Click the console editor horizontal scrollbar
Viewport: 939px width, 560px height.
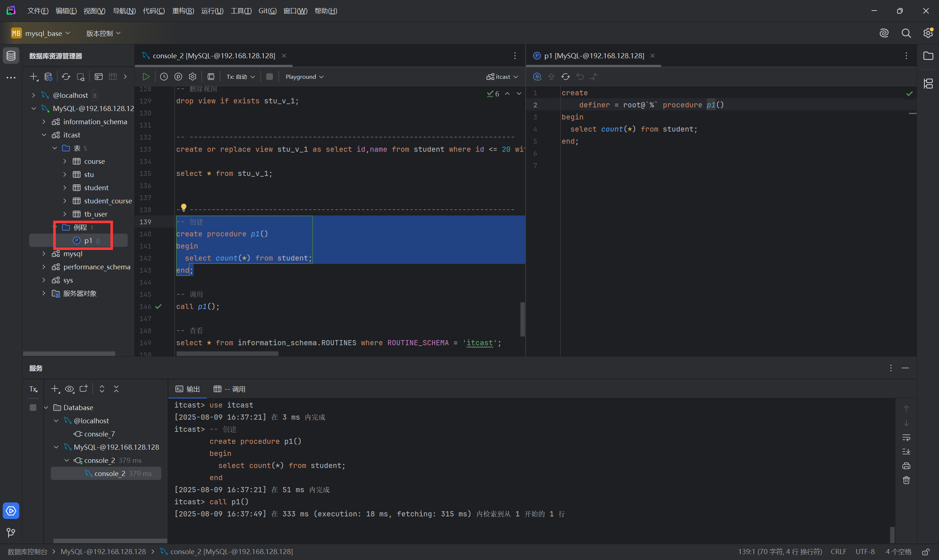coord(227,354)
